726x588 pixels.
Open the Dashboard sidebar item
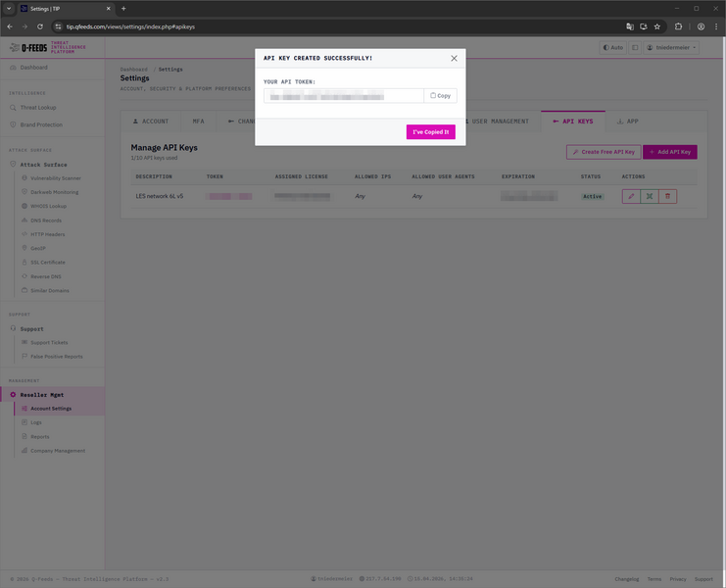(x=33, y=68)
